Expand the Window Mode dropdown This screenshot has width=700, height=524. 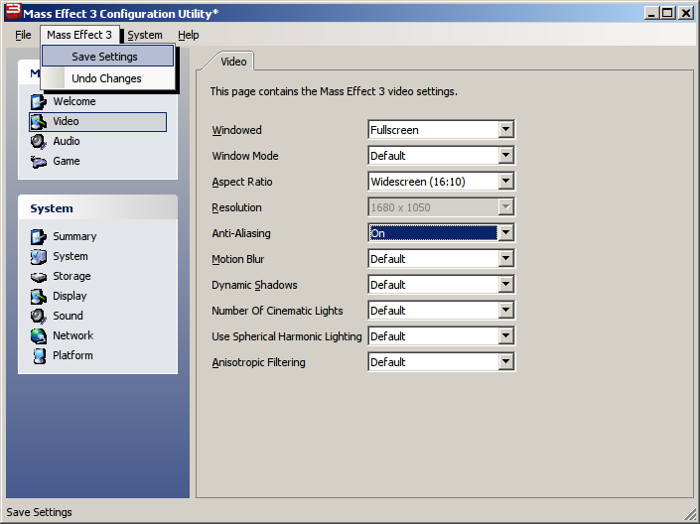click(x=441, y=156)
